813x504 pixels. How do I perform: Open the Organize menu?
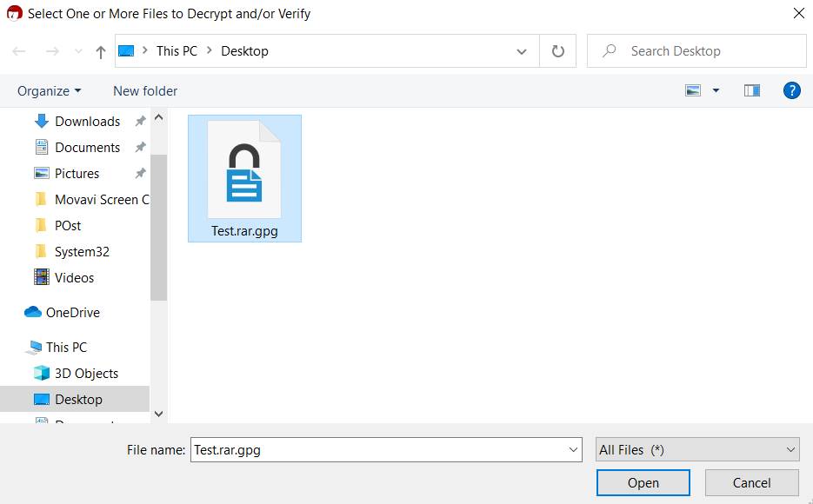point(50,90)
